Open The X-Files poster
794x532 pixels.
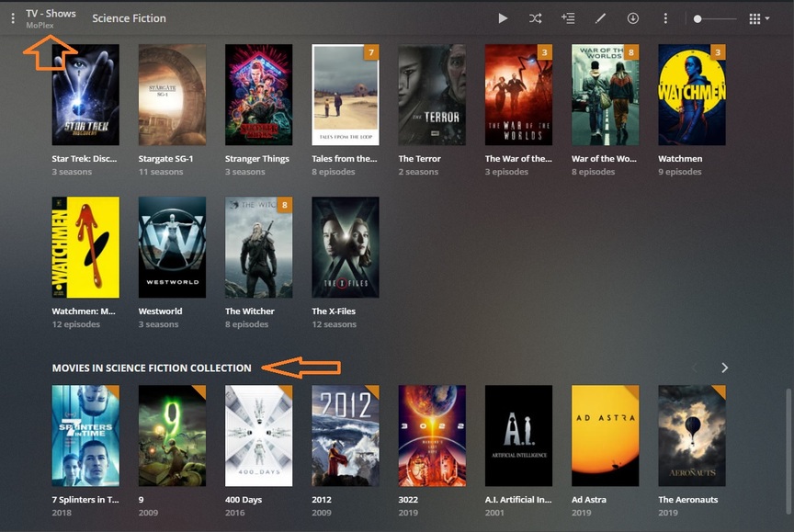click(346, 247)
